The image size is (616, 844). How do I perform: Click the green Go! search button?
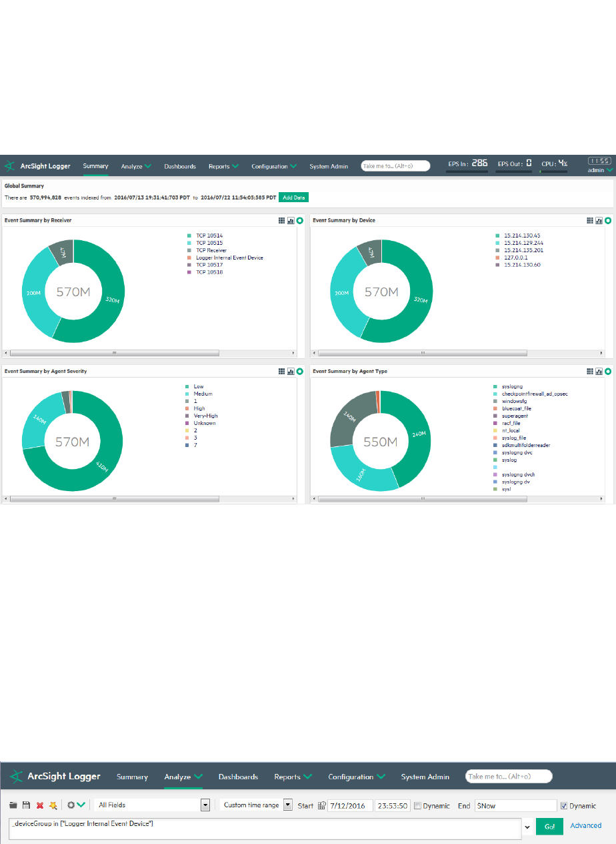[549, 826]
